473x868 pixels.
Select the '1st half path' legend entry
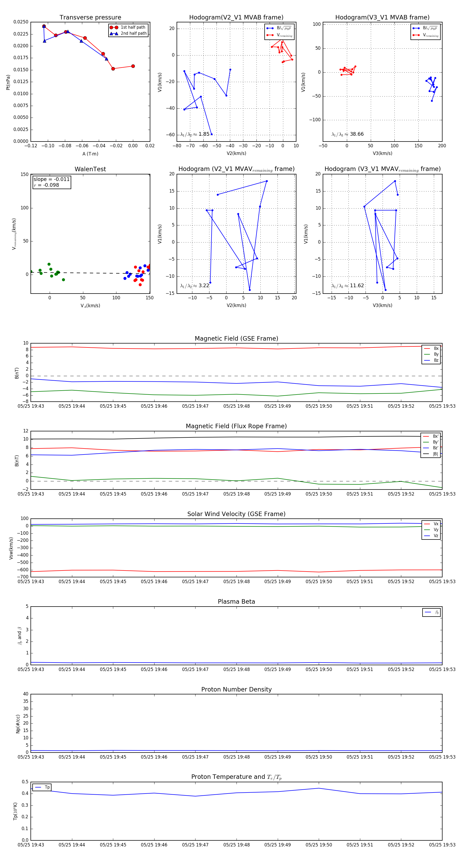click(128, 27)
